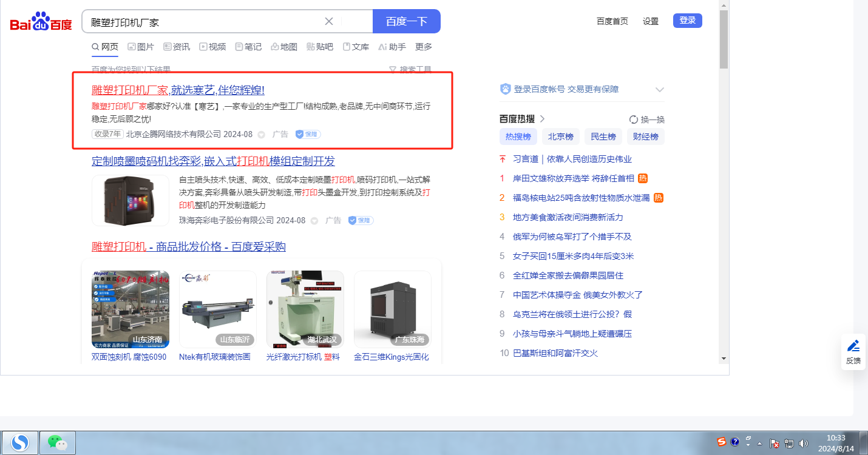This screenshot has width=868, height=455.
Task: Expand the 登录百度帐号 panel chevron
Action: point(660,90)
